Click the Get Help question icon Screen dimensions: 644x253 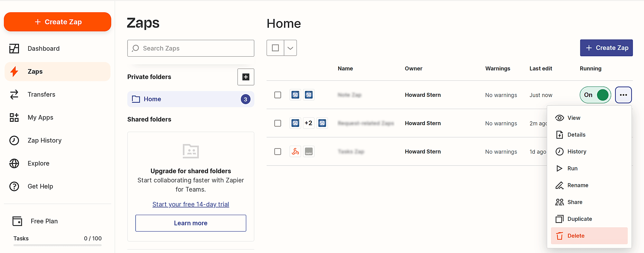(x=14, y=186)
